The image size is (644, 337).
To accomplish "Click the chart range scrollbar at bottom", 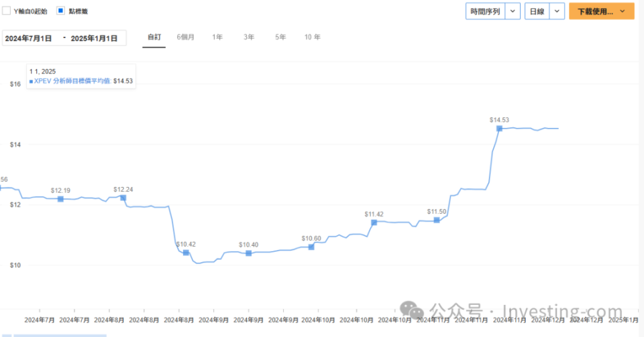I will (x=60, y=336).
